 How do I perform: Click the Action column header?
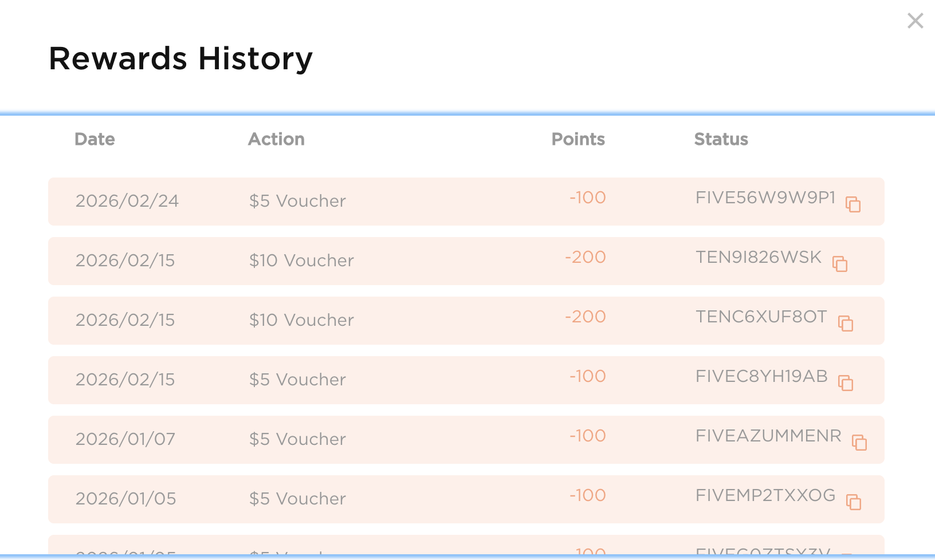[x=276, y=139]
